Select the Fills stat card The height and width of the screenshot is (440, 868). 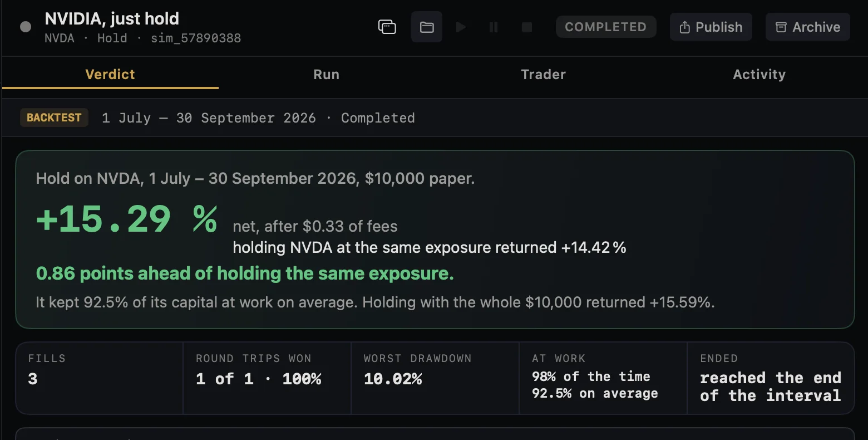click(100, 378)
